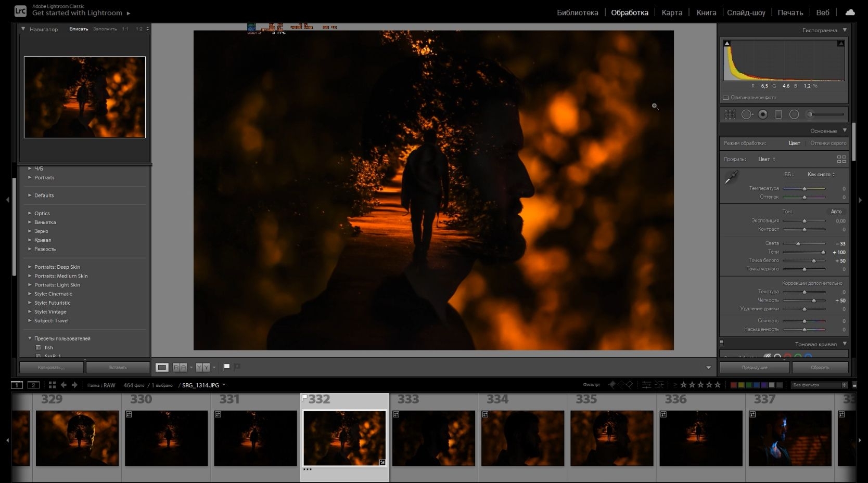Image resolution: width=868 pixels, height=483 pixels.
Task: Toggle the shadow clipping indicator in histogram
Action: coord(727,43)
